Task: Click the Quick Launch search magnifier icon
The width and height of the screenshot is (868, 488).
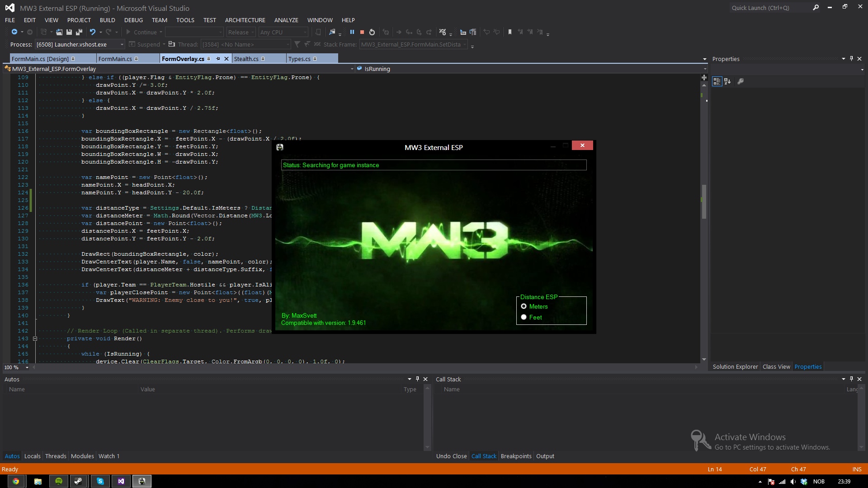Action: pyautogui.click(x=816, y=8)
